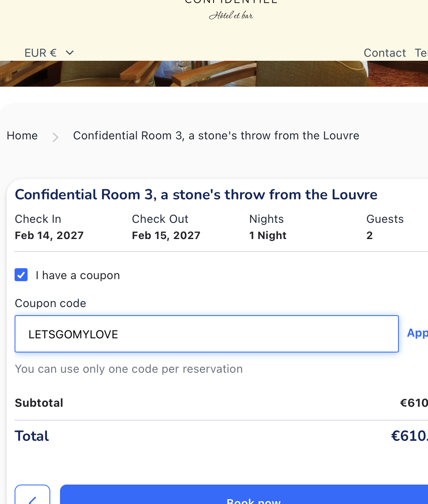Go to Home in breadcrumb
428x504 pixels.
click(22, 135)
